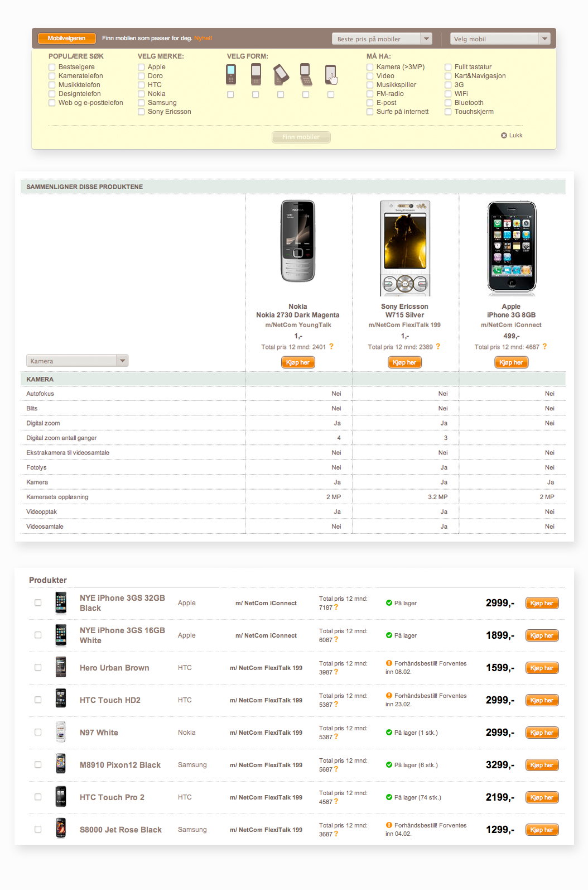The width and height of the screenshot is (588, 890).
Task: Click Apple iPhone 3G 8GB product image
Action: [x=512, y=248]
